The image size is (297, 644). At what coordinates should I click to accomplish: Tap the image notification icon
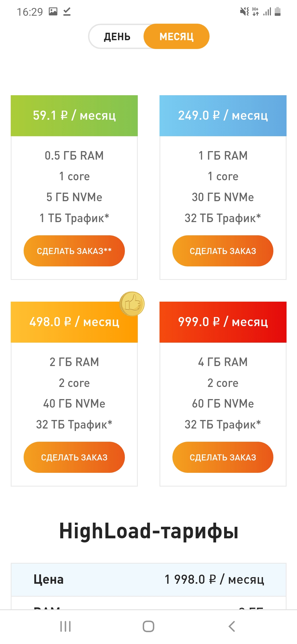click(x=53, y=12)
